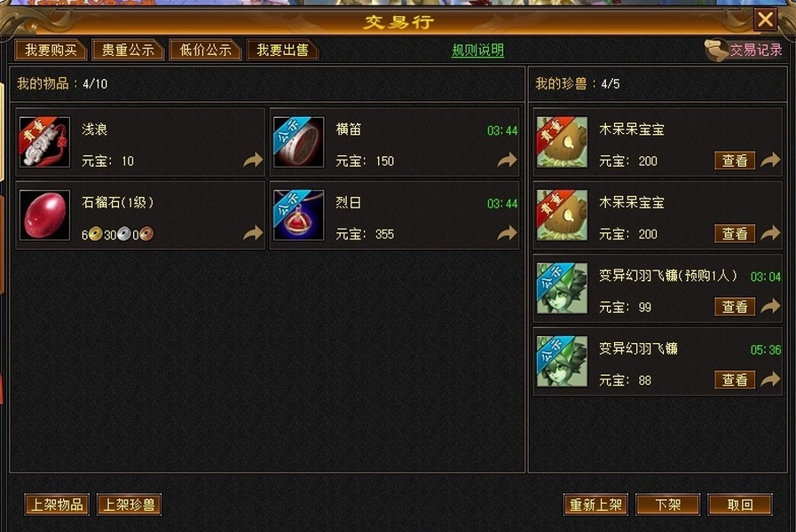
Task: Switch to the 我要购买 tab
Action: [x=51, y=51]
